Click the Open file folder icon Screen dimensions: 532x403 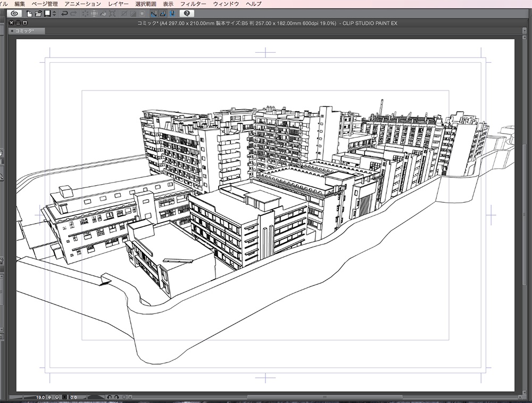[x=38, y=13]
